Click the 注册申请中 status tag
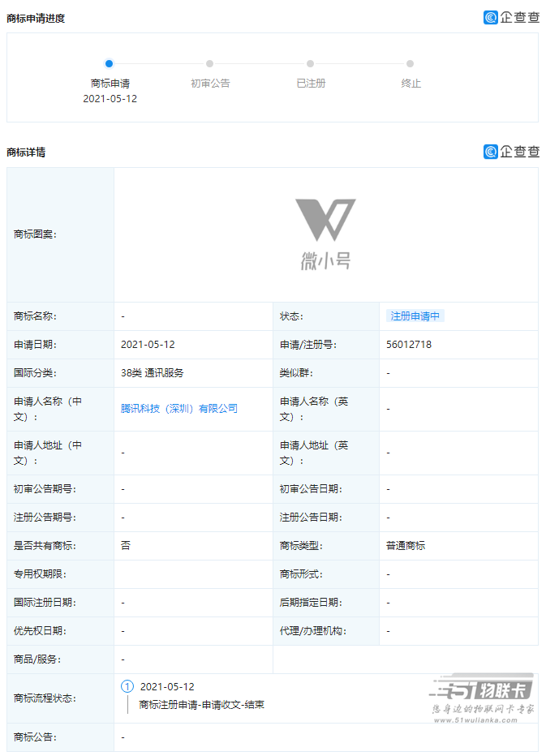The height and width of the screenshot is (756, 546). pyautogui.click(x=415, y=316)
